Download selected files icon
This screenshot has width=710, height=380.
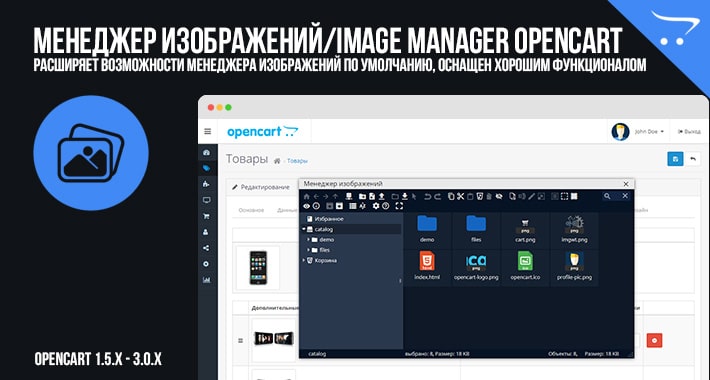(x=405, y=196)
